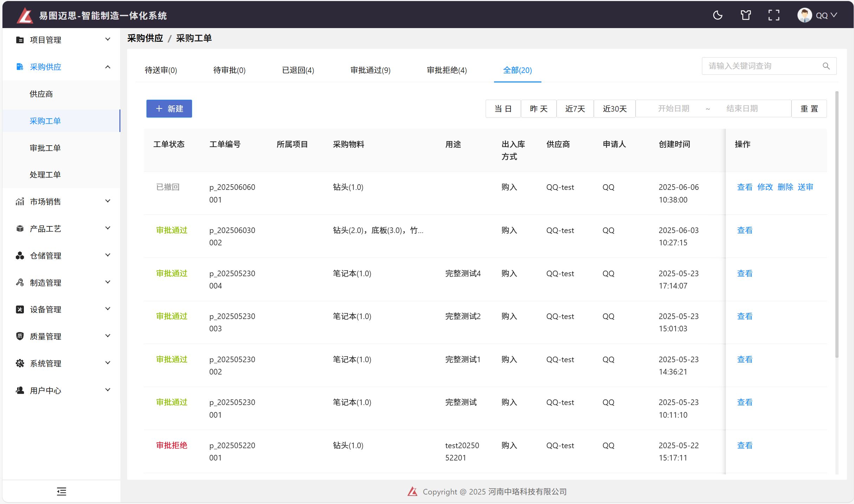Click the keyword search input field
Viewport: 854px width, 504px height.
(769, 66)
